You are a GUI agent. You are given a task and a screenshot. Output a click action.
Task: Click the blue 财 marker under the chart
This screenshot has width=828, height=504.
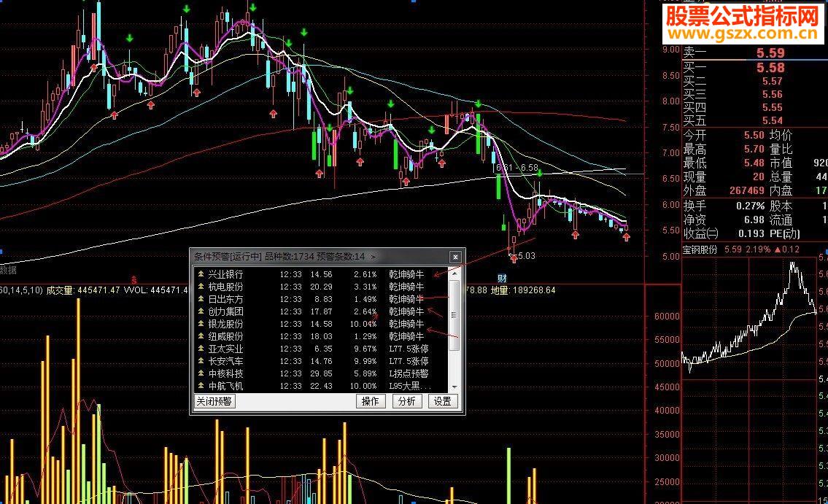click(502, 279)
